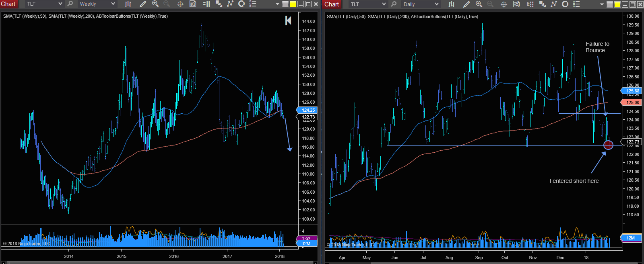Click 'I entered short here' annotation text

(574, 181)
